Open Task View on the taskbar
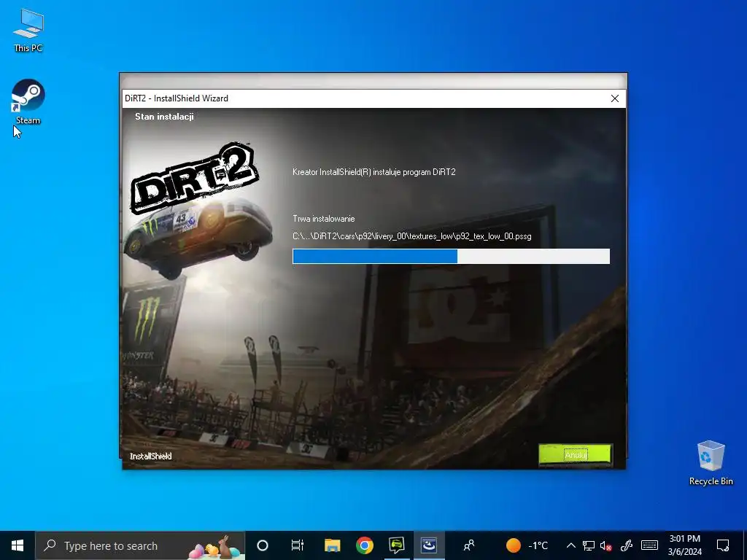This screenshot has height=560, width=747. tap(298, 545)
